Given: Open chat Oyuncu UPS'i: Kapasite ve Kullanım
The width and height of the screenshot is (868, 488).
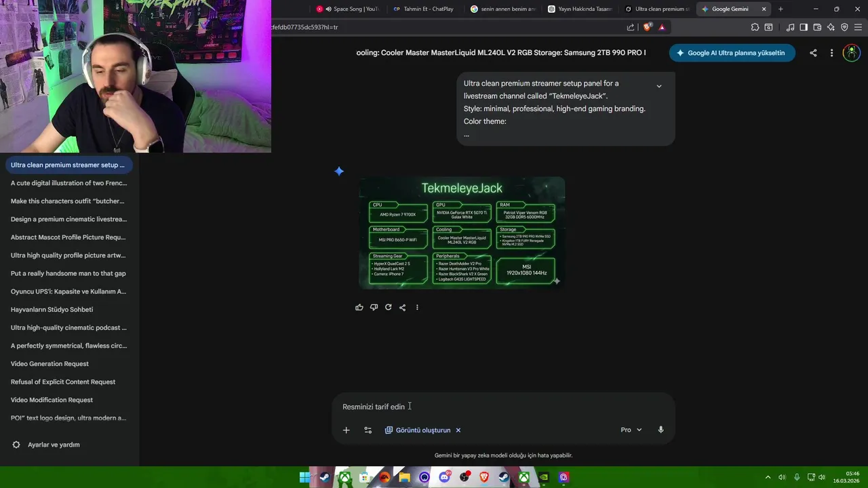Looking at the screenshot, I should 69,291.
